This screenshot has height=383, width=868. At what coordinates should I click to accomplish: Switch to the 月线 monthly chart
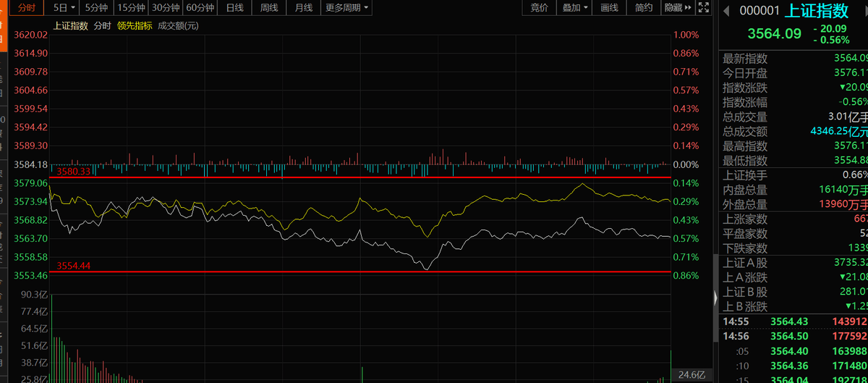[x=305, y=8]
